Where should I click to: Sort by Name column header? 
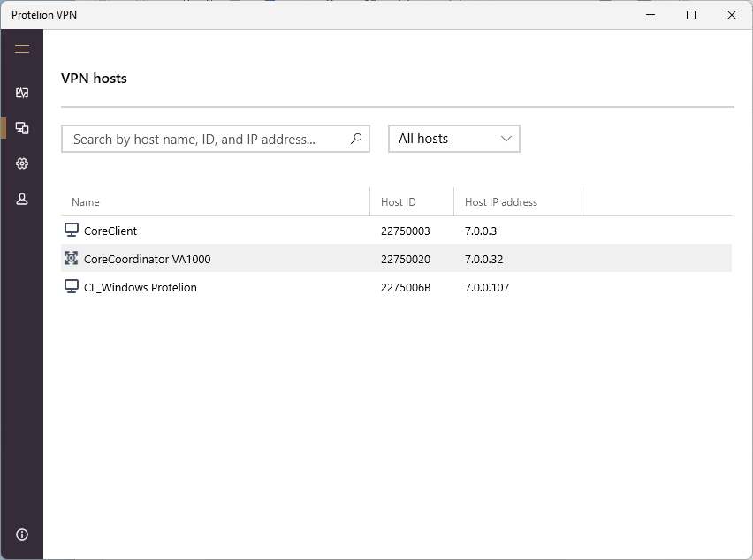(x=86, y=202)
